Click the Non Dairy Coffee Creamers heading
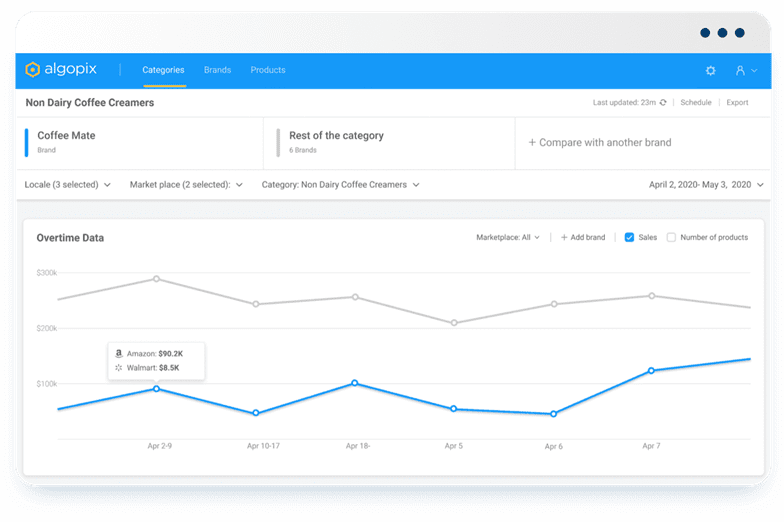The height and width of the screenshot is (522, 784). pos(90,102)
